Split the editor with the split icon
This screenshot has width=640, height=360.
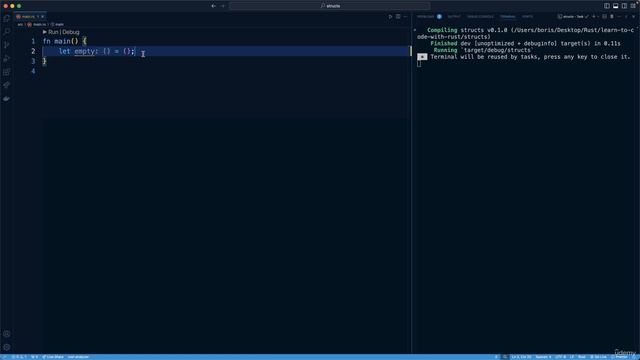coord(398,17)
